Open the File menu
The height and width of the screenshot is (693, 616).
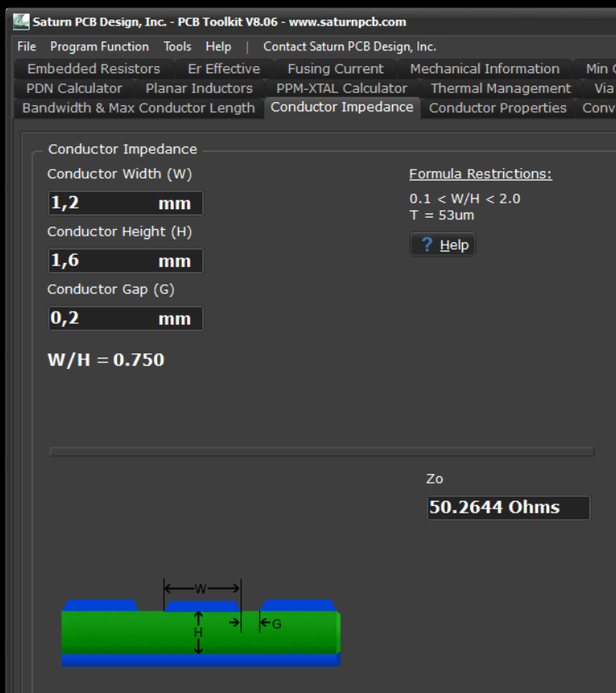pos(26,46)
